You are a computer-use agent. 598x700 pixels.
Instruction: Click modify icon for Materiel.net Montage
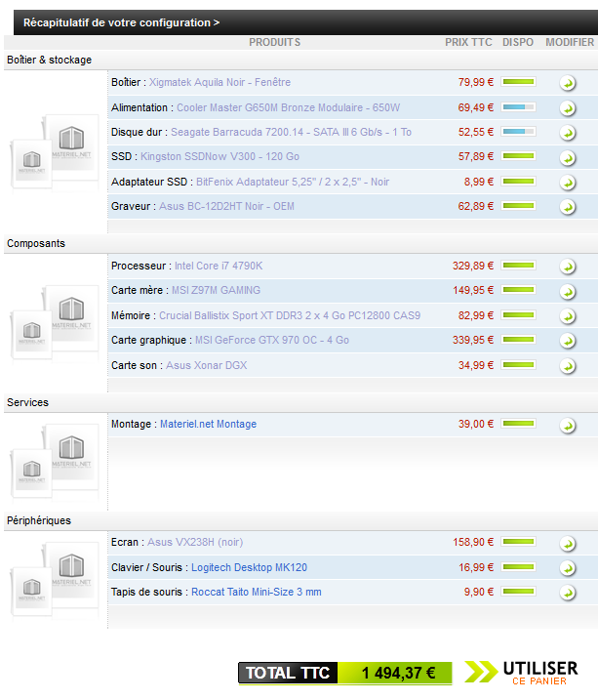568,426
